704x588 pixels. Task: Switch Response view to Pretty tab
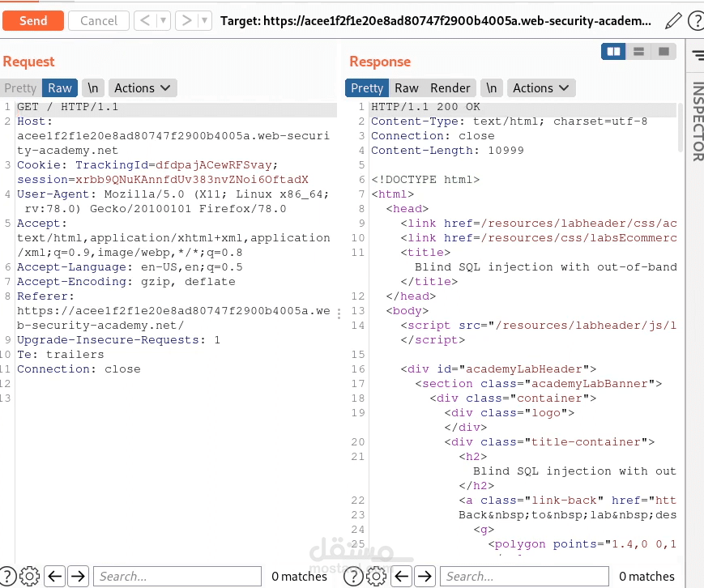(367, 88)
